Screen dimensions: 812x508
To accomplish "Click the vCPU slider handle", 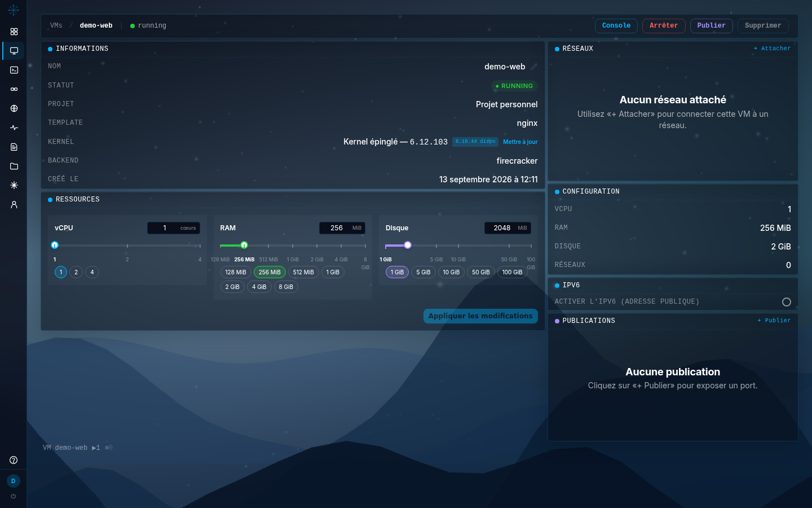I will pos(55,245).
